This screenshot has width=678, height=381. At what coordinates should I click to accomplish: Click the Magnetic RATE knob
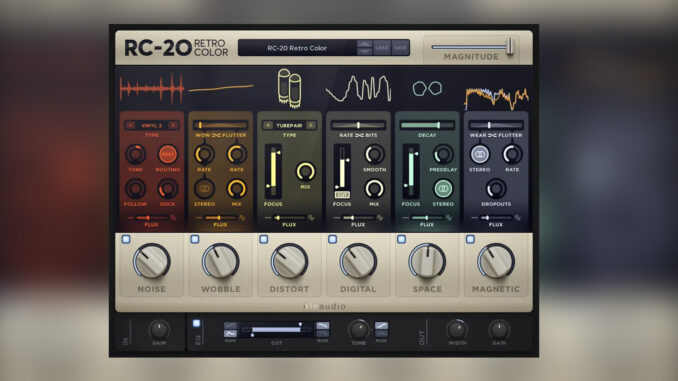coord(512,154)
